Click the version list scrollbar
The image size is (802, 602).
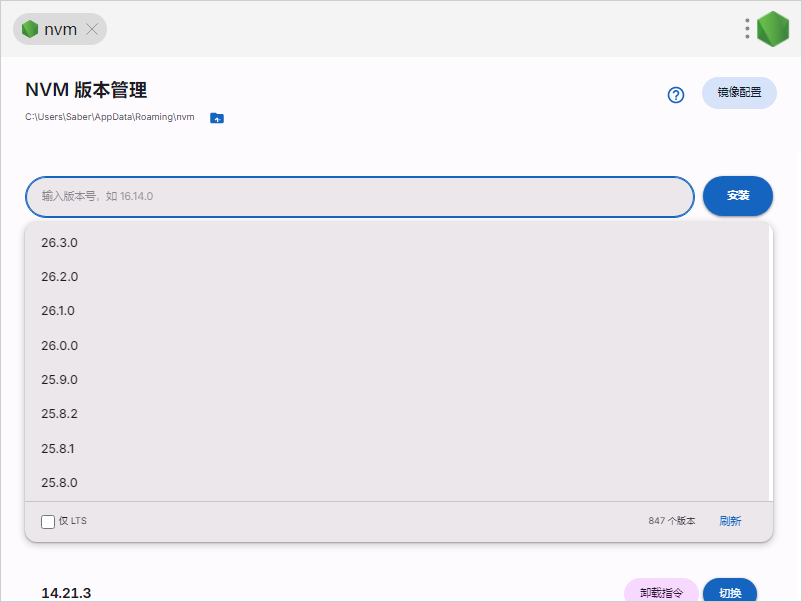pos(771,362)
